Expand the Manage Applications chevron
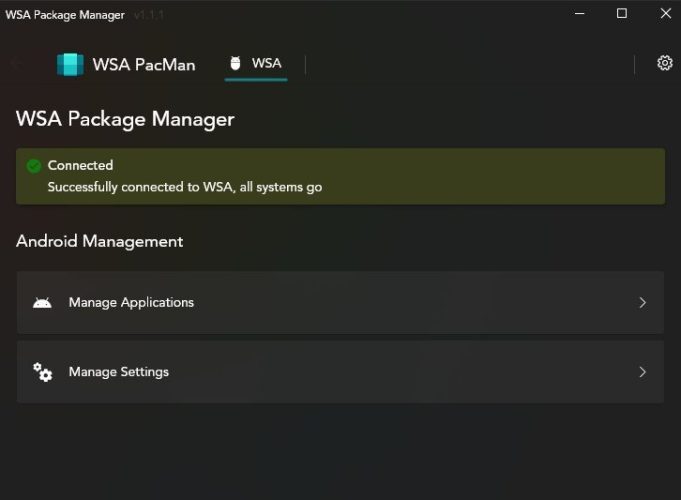The width and height of the screenshot is (681, 500). tap(642, 303)
